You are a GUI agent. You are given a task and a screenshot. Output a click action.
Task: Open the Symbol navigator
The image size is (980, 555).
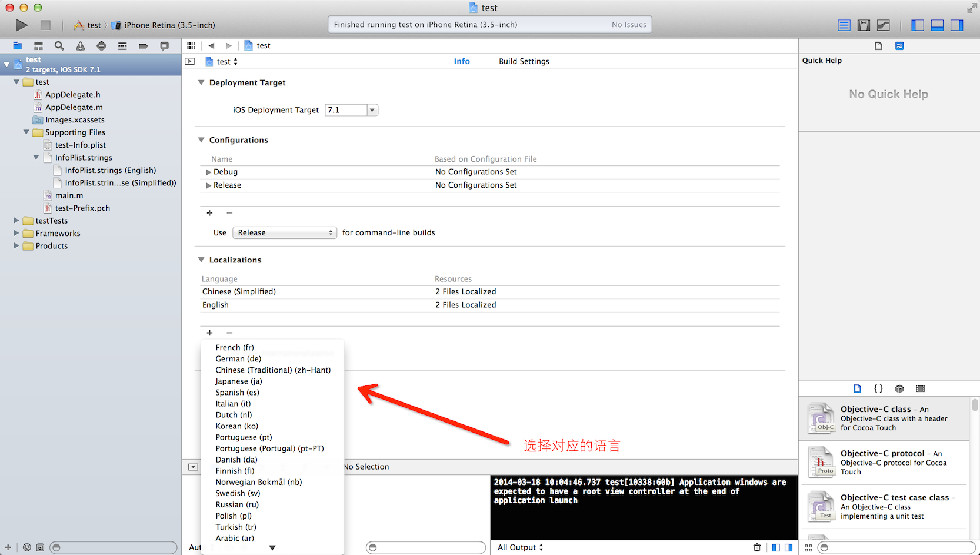pos(38,46)
